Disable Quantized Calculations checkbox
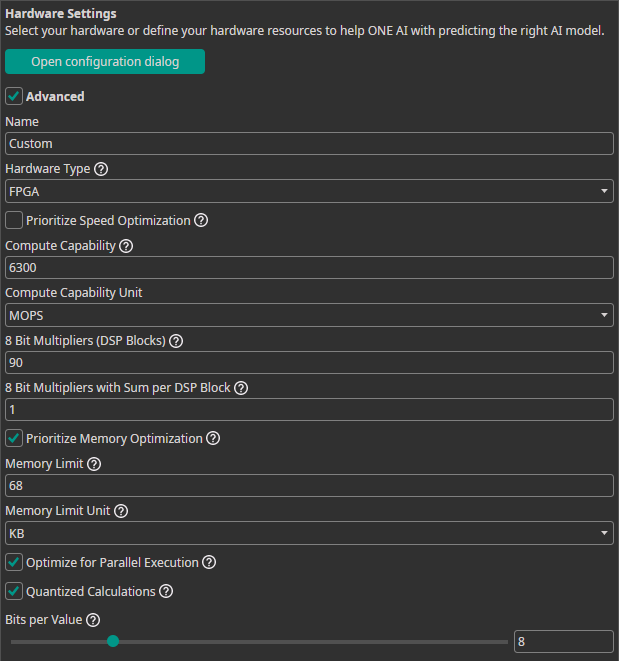 tap(14, 591)
